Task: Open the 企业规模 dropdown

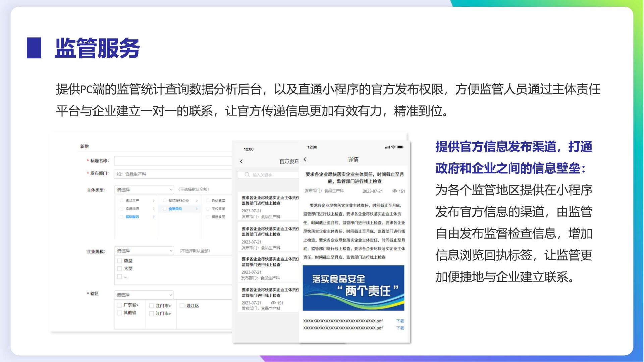Action: (144, 251)
